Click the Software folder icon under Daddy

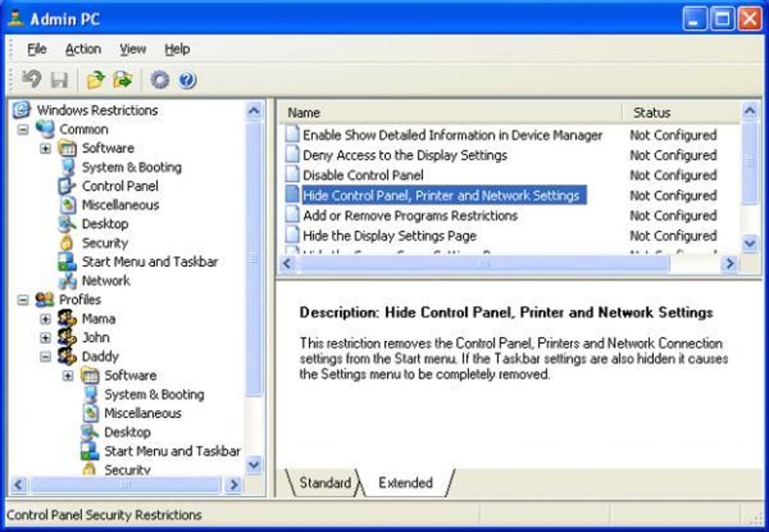click(x=90, y=375)
